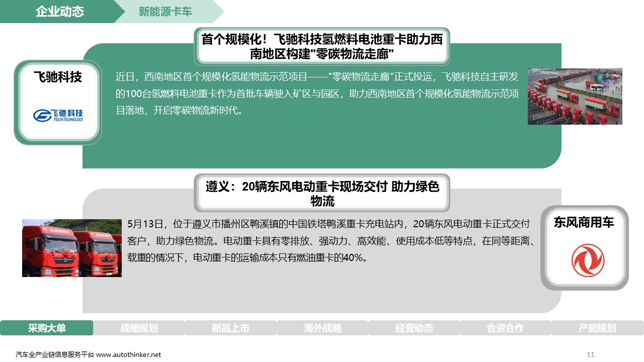
Task: Click the 企业动态 header label
Action: (x=60, y=12)
